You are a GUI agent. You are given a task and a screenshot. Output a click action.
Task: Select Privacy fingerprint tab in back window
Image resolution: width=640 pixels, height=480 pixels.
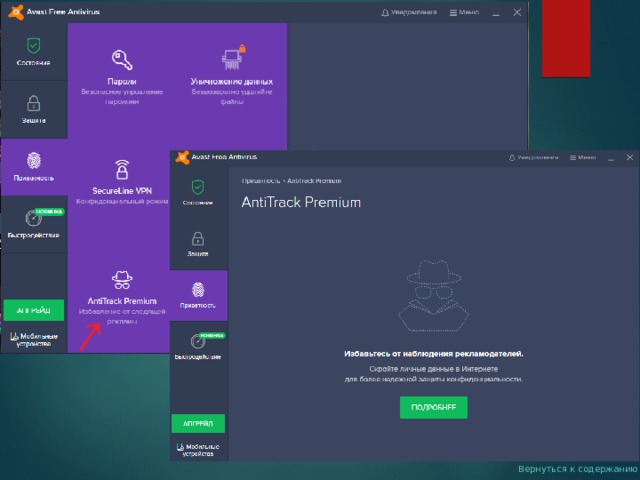tap(33, 167)
